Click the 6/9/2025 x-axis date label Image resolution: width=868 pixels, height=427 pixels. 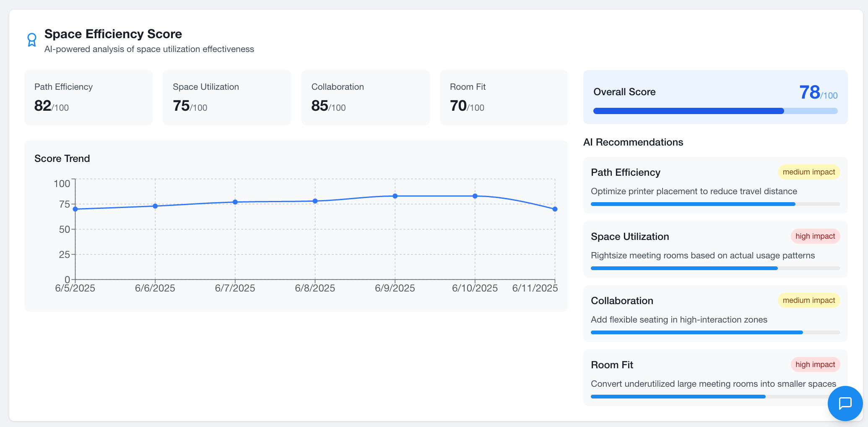395,288
